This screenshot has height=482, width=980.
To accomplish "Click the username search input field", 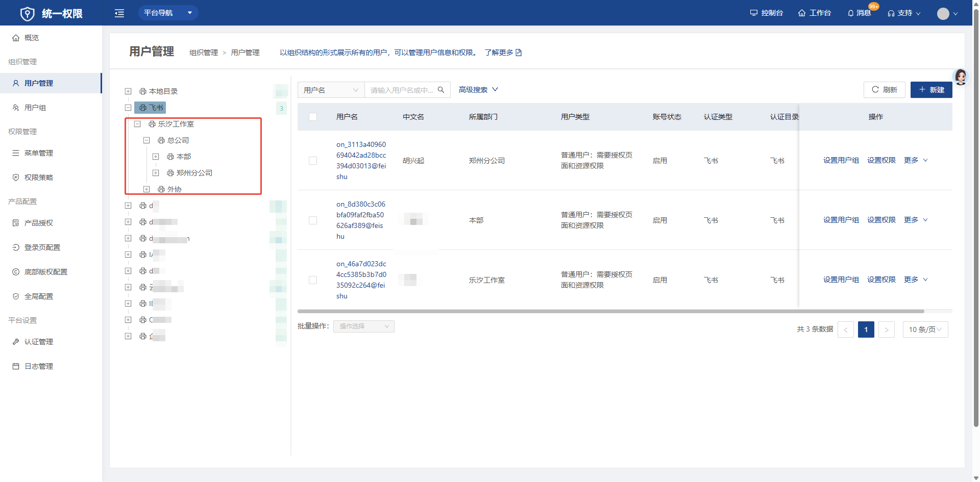I will pyautogui.click(x=401, y=90).
